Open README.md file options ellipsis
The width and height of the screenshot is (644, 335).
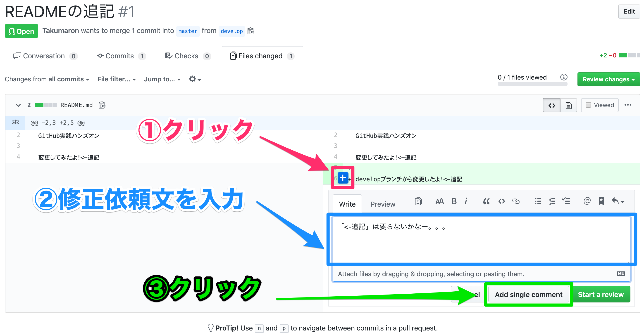tap(628, 105)
